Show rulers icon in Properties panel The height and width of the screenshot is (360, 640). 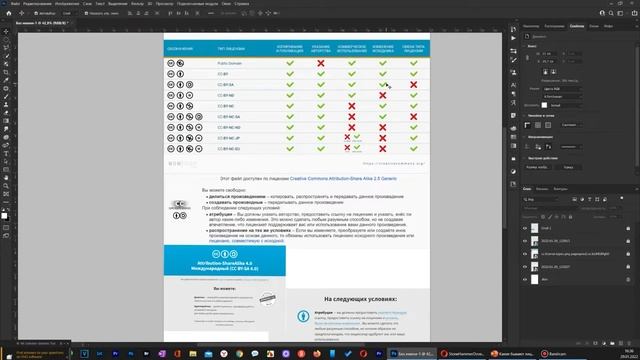(527, 125)
